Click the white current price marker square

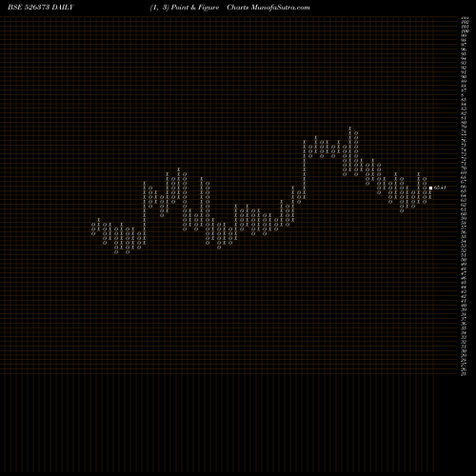coord(430,188)
